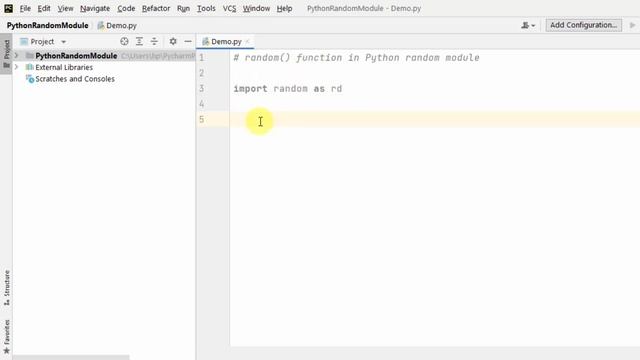Open the VCS menu
The image size is (640, 360).
click(229, 8)
